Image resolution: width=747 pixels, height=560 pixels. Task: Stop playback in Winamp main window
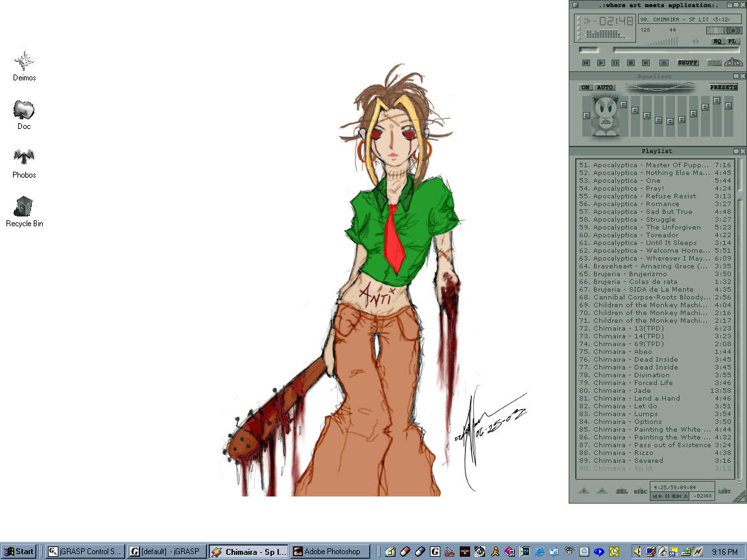631,63
